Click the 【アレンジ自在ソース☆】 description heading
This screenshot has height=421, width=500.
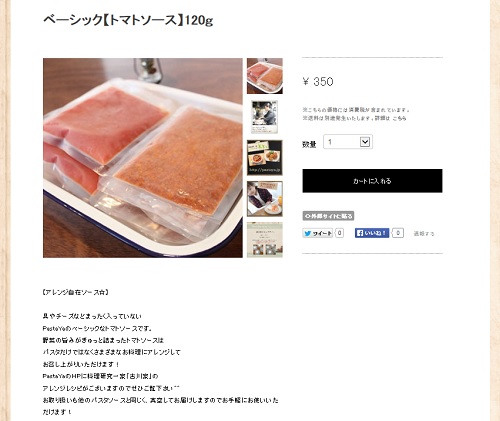[76, 292]
